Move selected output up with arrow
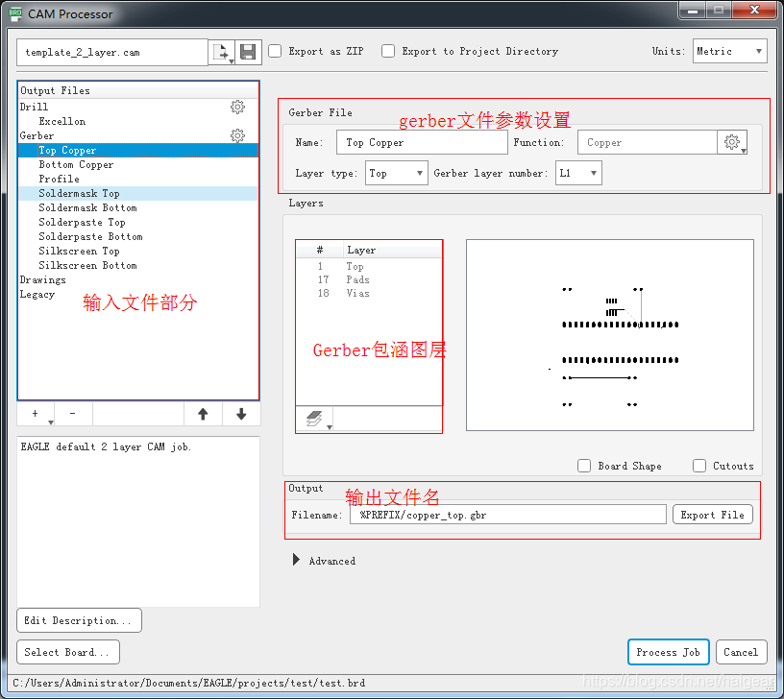This screenshot has height=699, width=784. pyautogui.click(x=203, y=414)
